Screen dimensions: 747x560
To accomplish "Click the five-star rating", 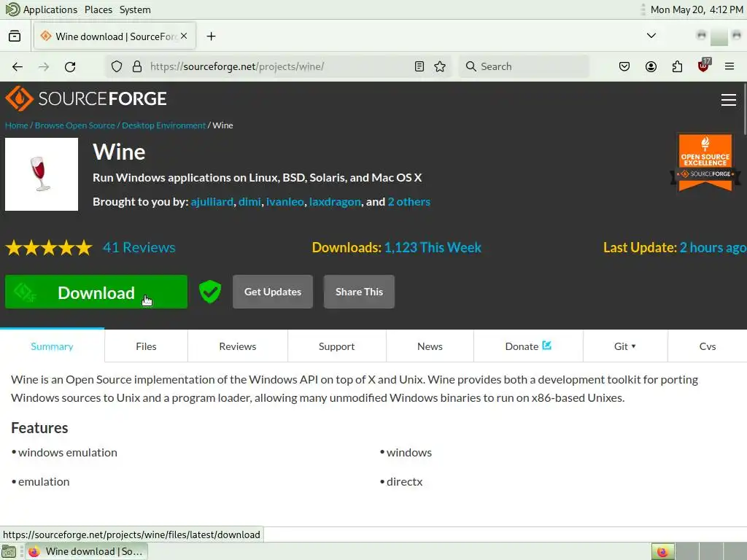I will click(x=49, y=248).
